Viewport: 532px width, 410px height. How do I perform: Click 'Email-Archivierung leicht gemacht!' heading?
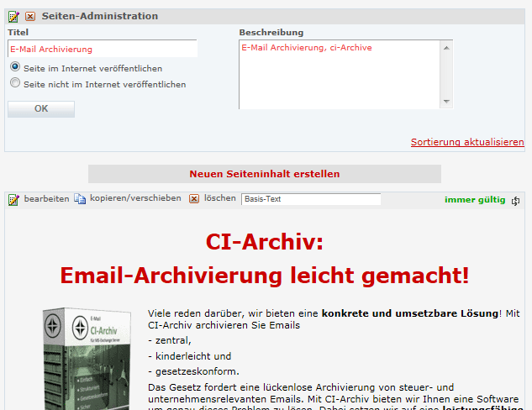coord(265,275)
